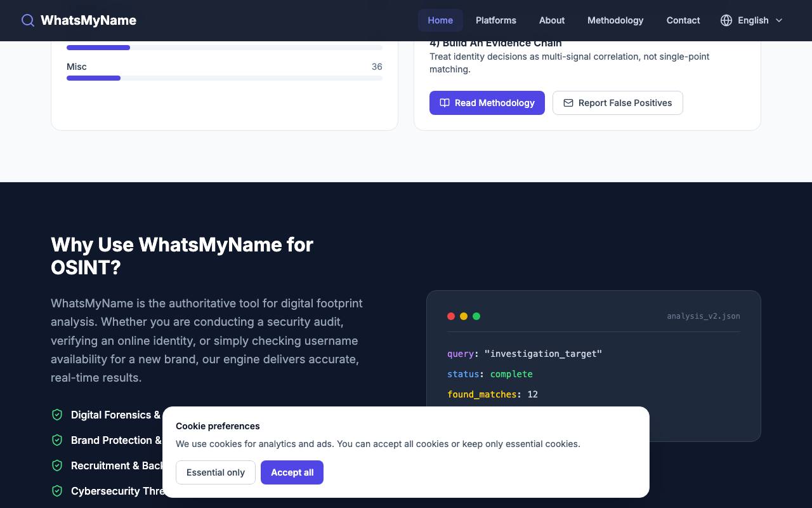Open the Platforms nav item
The width and height of the screenshot is (812, 508).
496,20
